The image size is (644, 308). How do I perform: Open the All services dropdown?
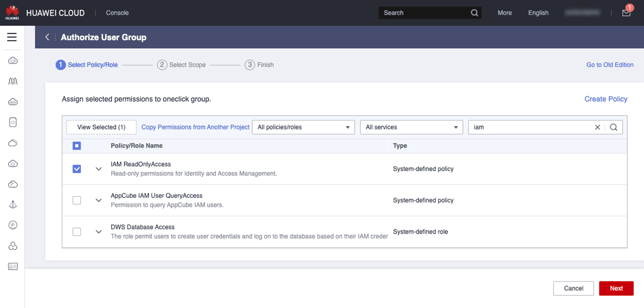pos(411,127)
